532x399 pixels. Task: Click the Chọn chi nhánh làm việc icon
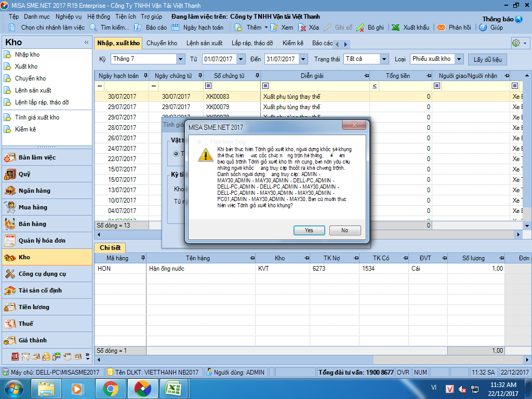[12, 28]
